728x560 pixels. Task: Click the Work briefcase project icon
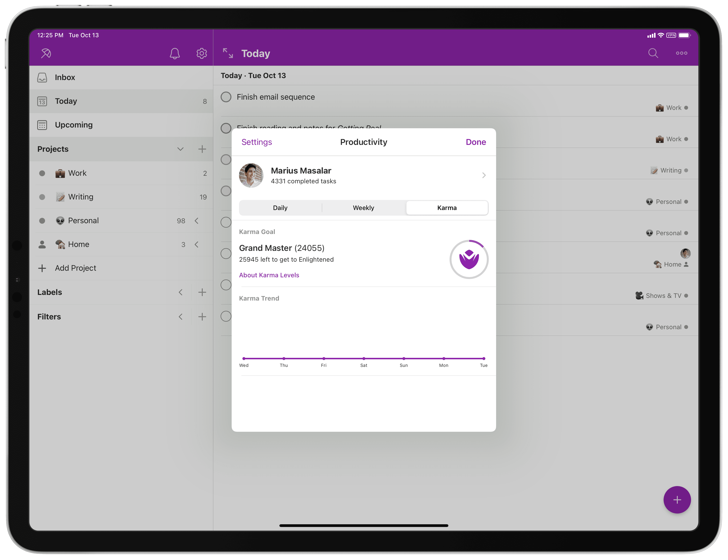click(x=60, y=173)
